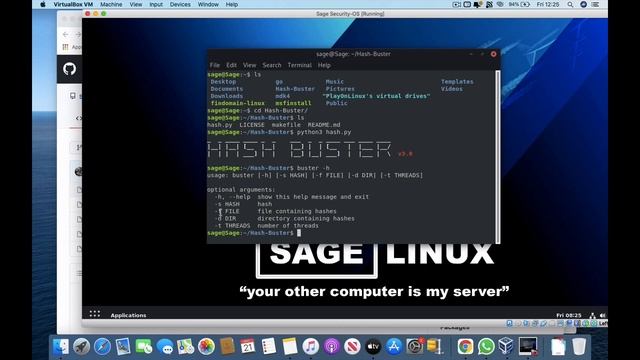
Task: Click the Spotlight search magnifier icon
Action: (x=570, y=4)
